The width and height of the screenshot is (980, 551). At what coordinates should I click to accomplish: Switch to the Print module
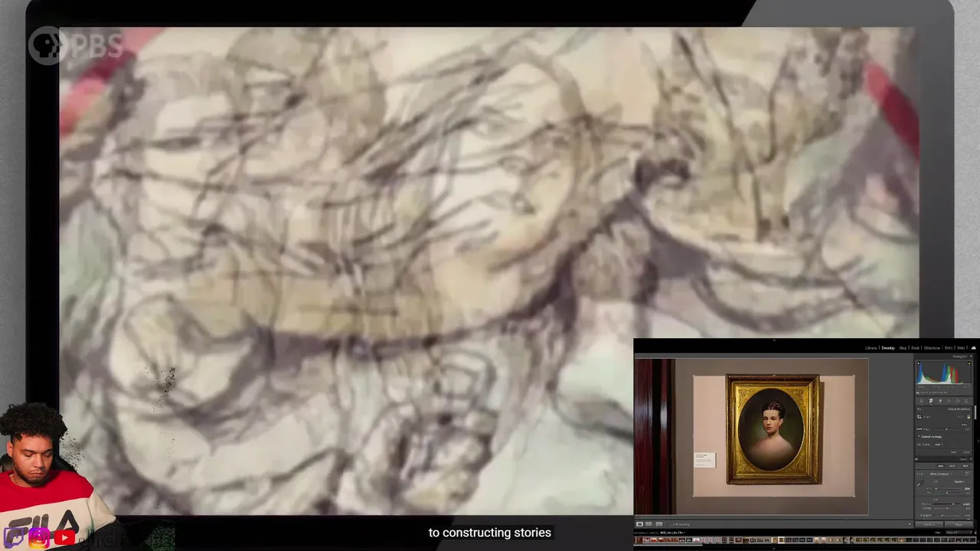[x=949, y=347]
